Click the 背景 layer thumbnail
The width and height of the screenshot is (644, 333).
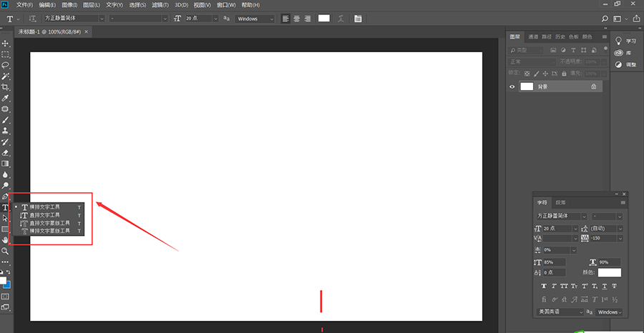(527, 86)
